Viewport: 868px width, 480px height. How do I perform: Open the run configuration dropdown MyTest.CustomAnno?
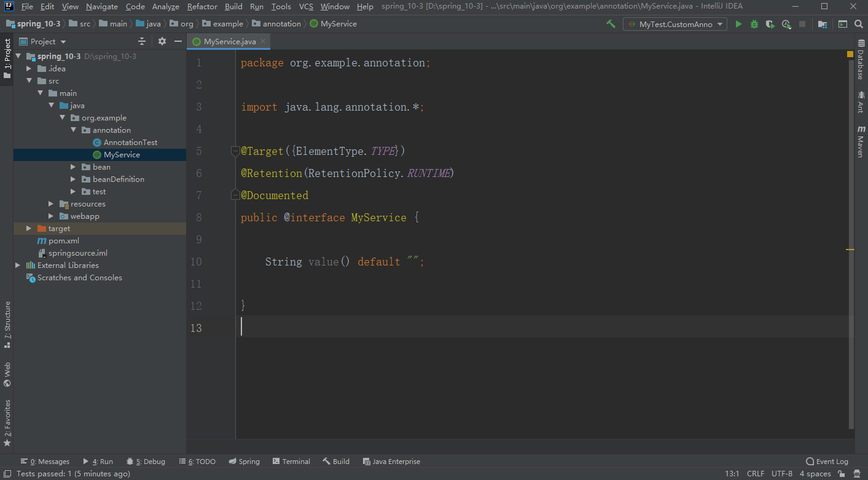[x=674, y=24]
